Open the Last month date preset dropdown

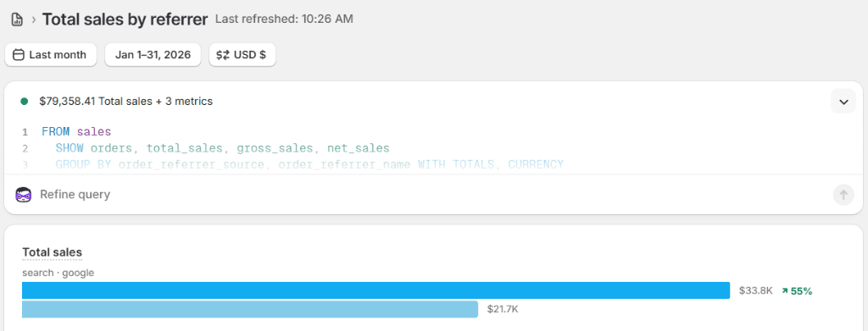[x=51, y=55]
